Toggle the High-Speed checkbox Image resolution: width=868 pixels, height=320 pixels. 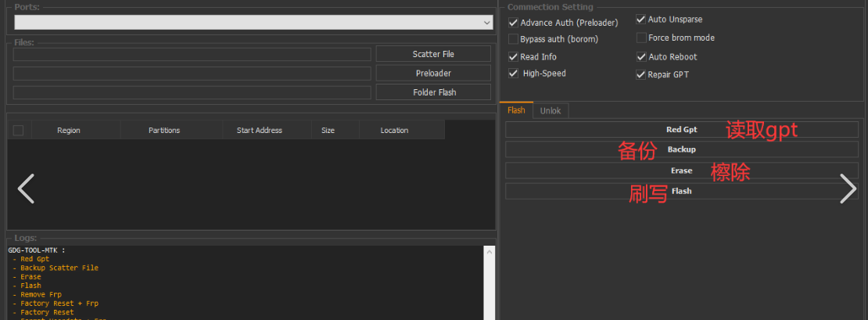tap(513, 74)
